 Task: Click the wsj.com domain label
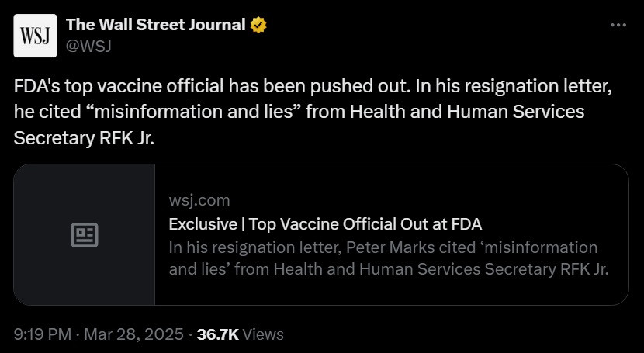click(x=199, y=200)
